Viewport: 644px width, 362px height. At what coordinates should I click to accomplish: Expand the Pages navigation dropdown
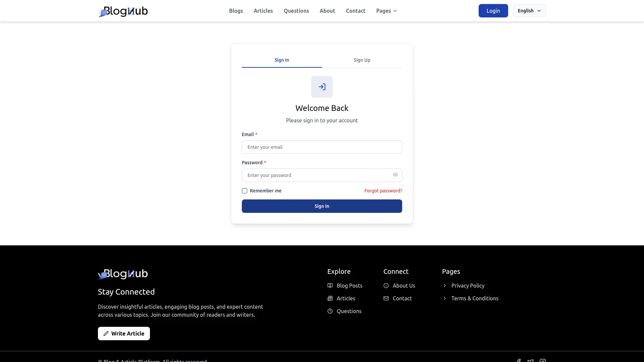386,11
